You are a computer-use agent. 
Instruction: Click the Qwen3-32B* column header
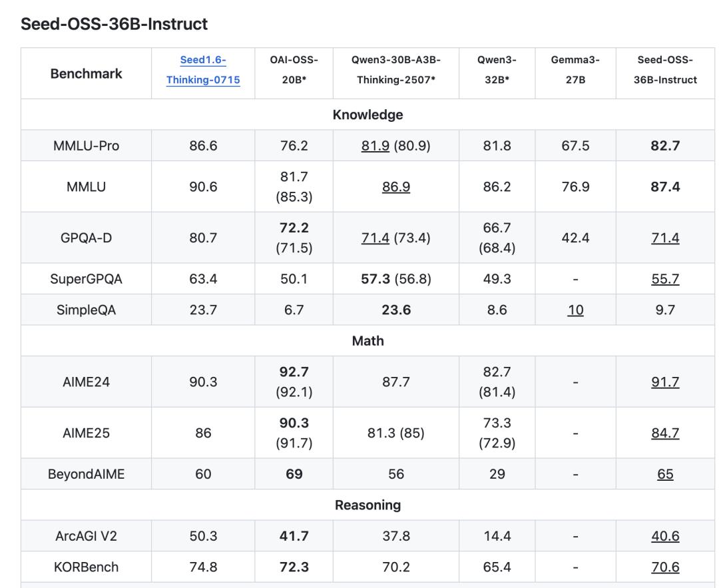click(x=497, y=73)
